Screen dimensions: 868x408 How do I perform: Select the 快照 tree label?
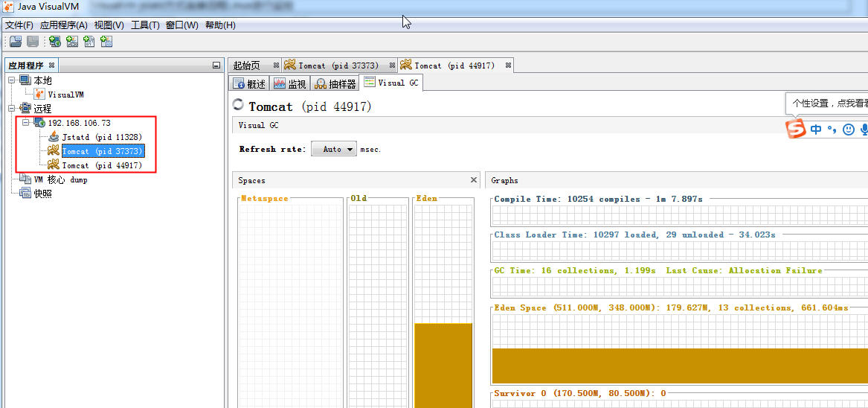click(x=42, y=193)
